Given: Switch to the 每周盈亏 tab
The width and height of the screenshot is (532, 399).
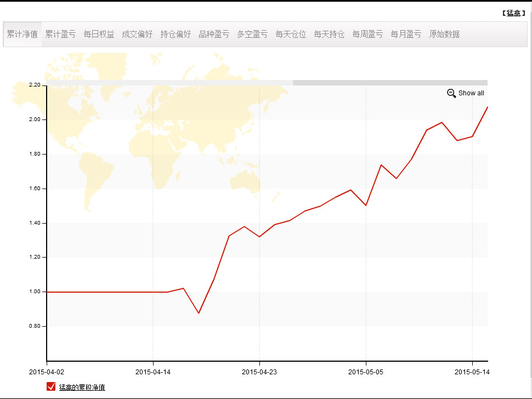Looking at the screenshot, I should coord(367,34).
